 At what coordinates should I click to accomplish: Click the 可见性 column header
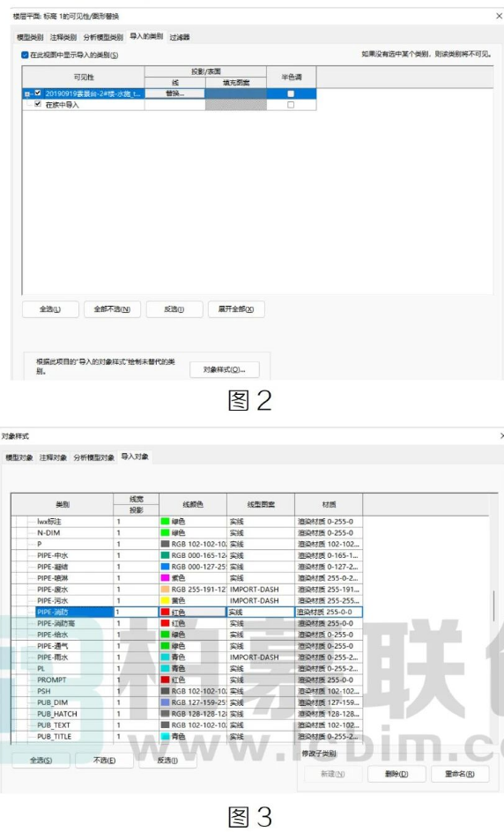(x=84, y=77)
